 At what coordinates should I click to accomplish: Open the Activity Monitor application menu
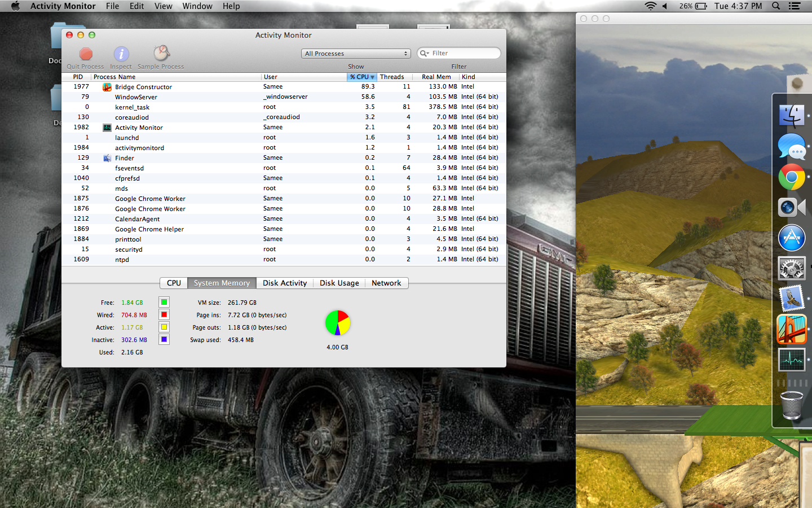pyautogui.click(x=63, y=6)
